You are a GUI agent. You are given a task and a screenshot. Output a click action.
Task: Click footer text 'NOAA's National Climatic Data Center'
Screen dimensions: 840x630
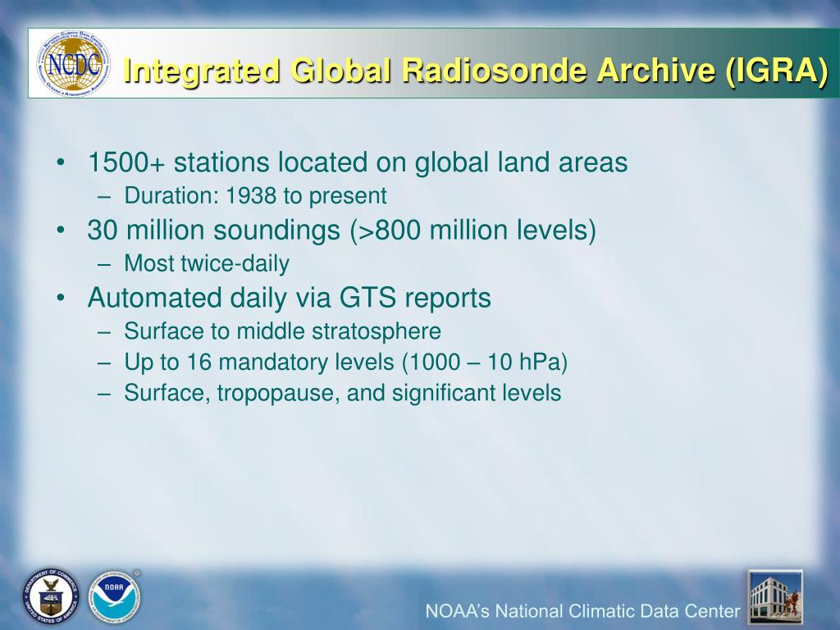pyautogui.click(x=582, y=611)
